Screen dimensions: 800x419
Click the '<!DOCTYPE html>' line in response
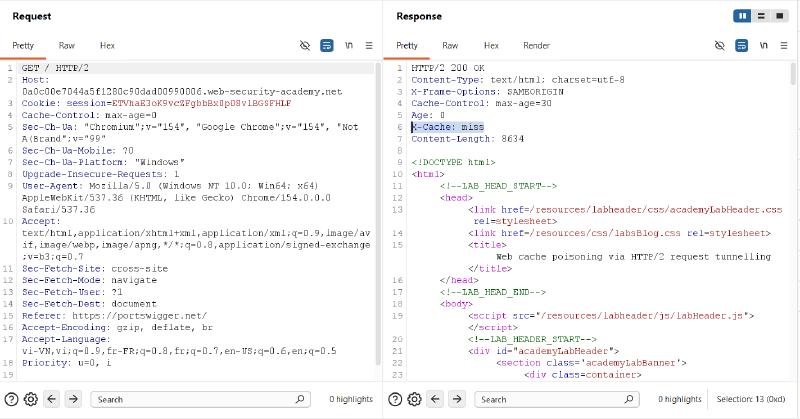tap(454, 162)
